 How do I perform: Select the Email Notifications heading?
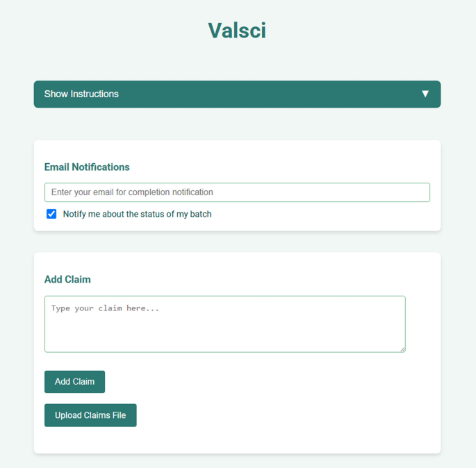click(x=87, y=167)
